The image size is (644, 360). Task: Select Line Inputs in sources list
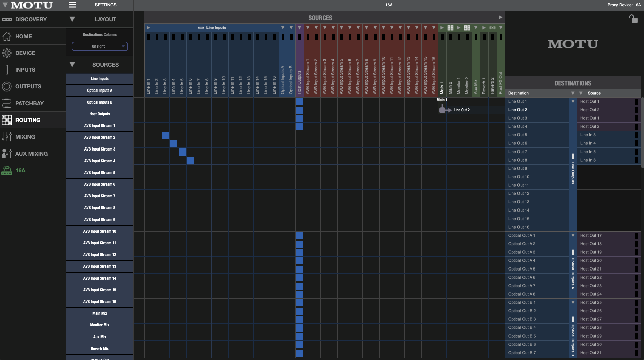[x=100, y=79]
